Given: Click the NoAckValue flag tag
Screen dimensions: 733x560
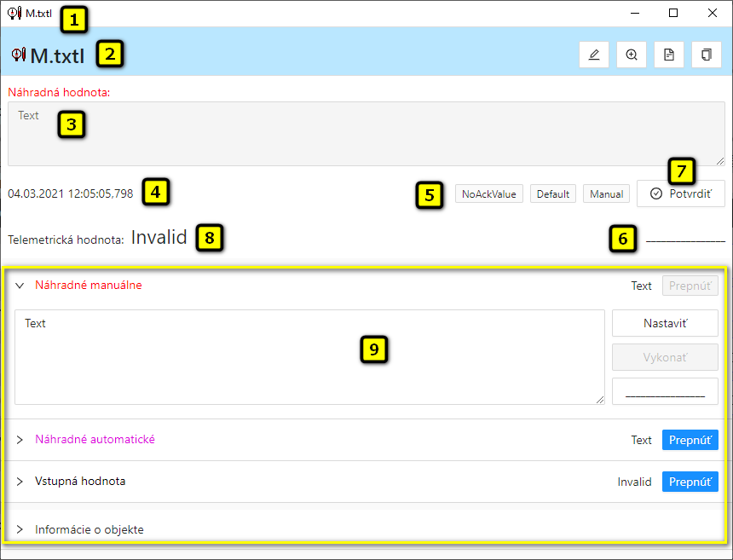Looking at the screenshot, I should click(488, 194).
